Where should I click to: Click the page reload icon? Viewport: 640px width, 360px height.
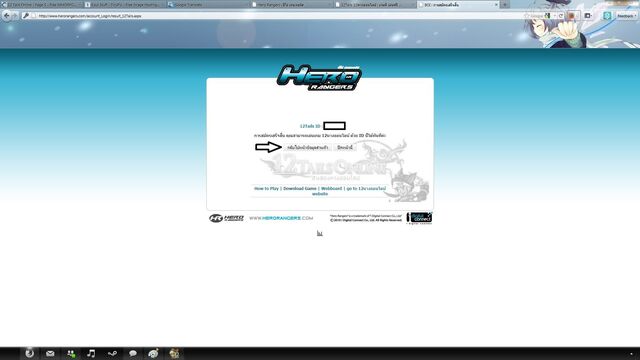tap(561, 16)
